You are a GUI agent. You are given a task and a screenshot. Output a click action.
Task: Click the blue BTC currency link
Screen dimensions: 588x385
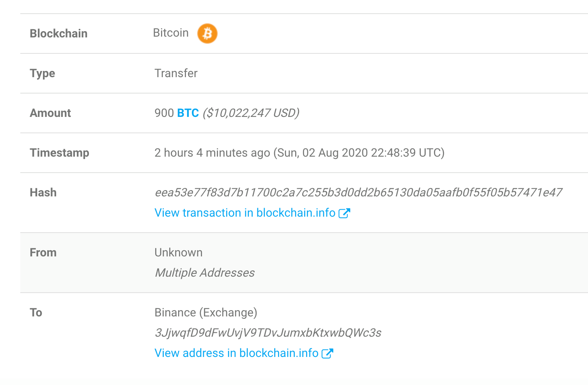(188, 113)
